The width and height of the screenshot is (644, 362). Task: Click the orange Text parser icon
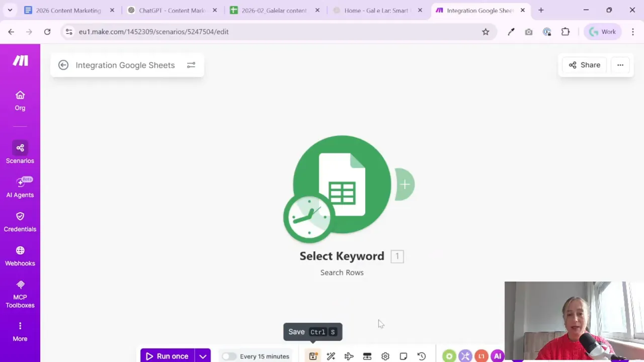click(x=481, y=356)
